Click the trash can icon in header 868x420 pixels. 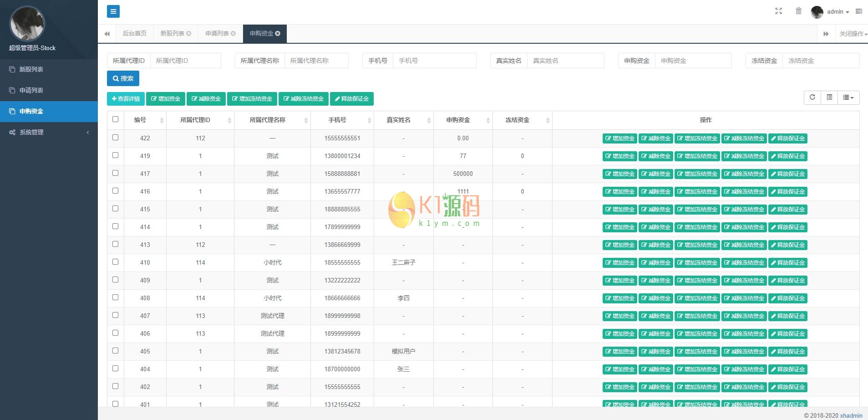tap(798, 11)
